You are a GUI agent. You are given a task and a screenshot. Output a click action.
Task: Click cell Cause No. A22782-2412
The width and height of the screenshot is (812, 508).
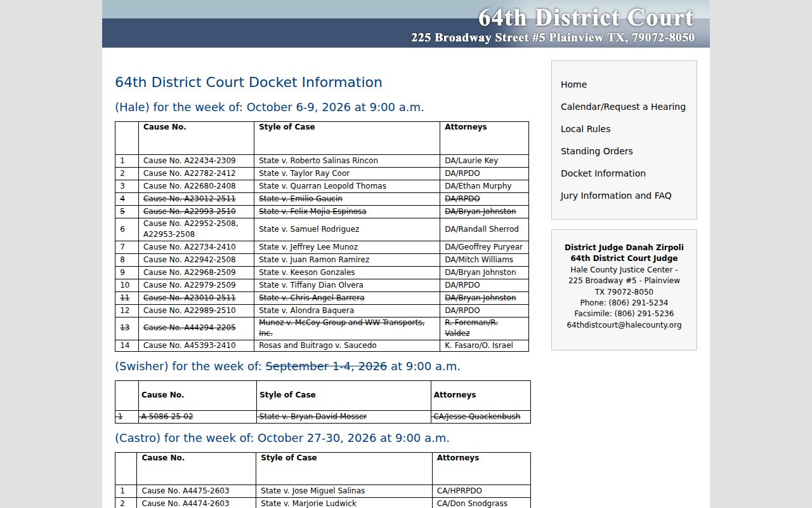pyautogui.click(x=196, y=173)
